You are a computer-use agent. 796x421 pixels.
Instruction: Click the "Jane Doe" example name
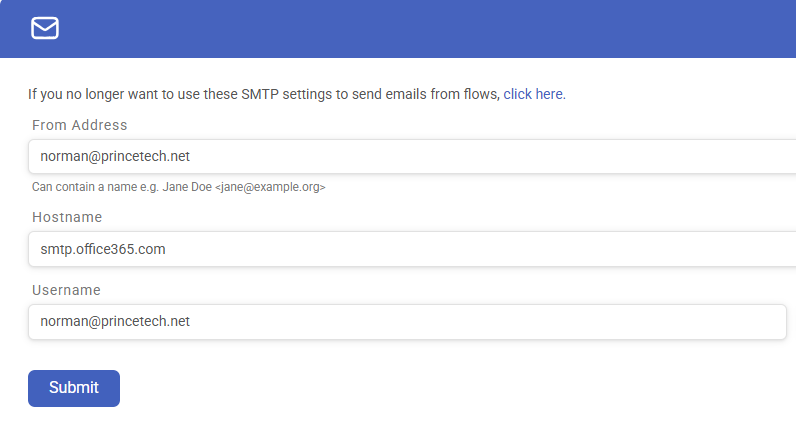pyautogui.click(x=187, y=187)
